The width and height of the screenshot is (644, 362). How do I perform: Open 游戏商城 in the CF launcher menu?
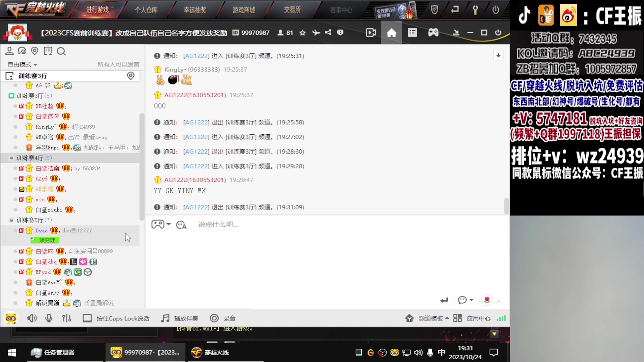click(244, 10)
